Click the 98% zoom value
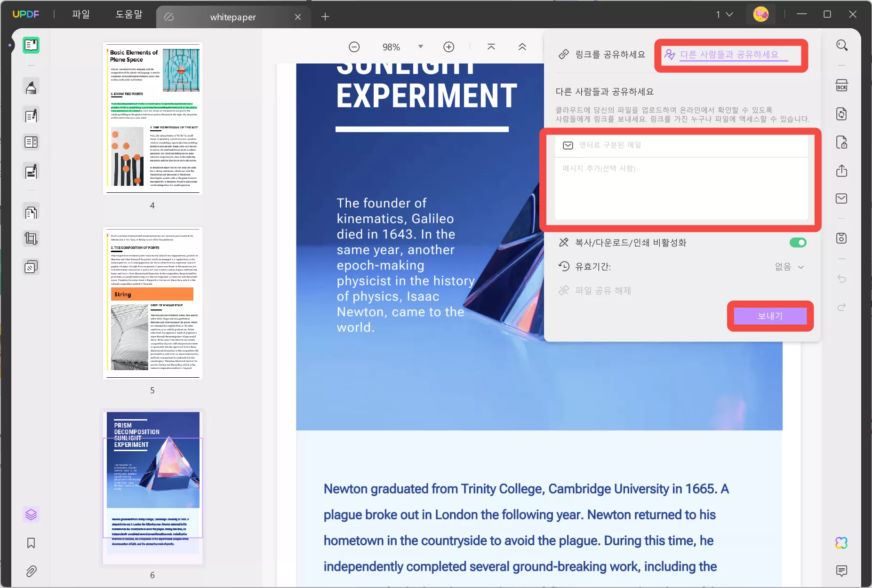872x588 pixels. (391, 47)
